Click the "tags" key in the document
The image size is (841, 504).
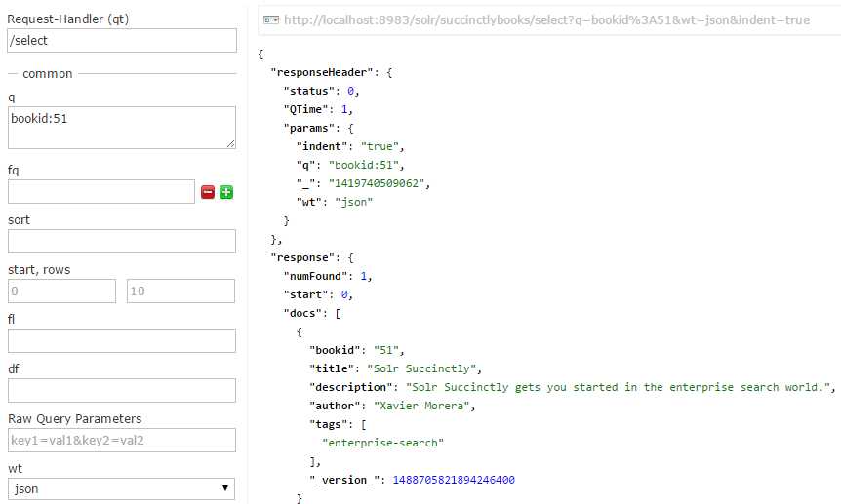pos(328,425)
